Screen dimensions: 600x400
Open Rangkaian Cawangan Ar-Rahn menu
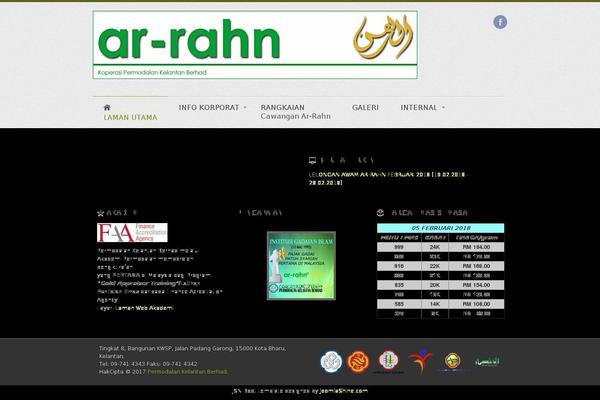(x=295, y=112)
